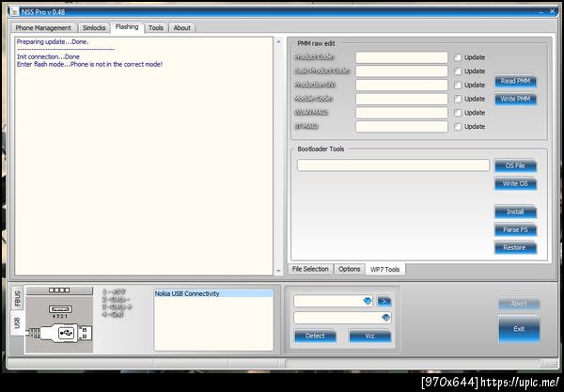Viewport: 564px width, 392px height.
Task: Switch to File Selection tab
Action: [x=310, y=269]
